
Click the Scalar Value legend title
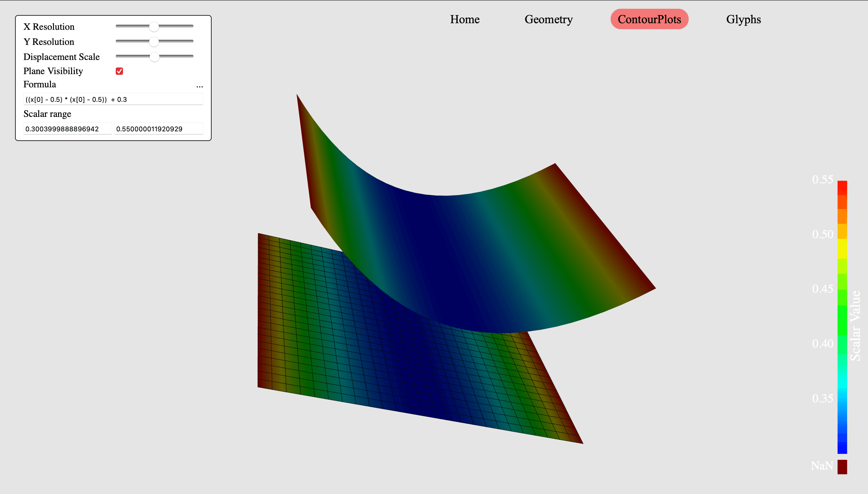pos(855,326)
